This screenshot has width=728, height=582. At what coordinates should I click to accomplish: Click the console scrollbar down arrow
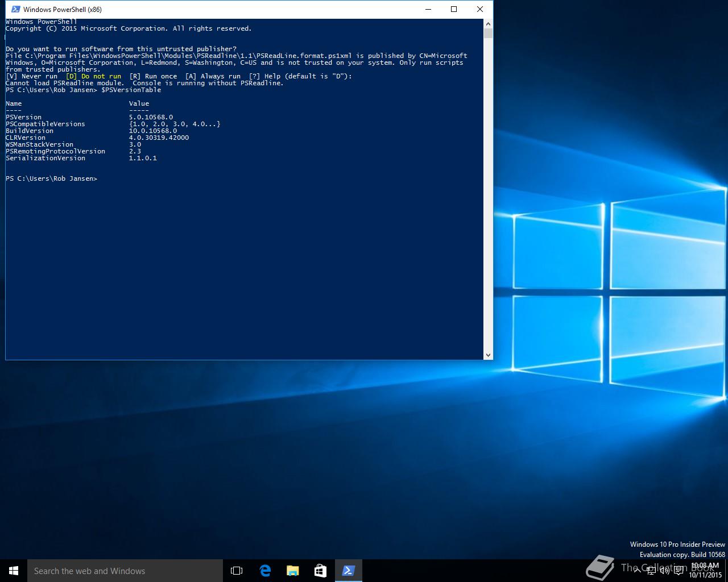click(x=488, y=355)
